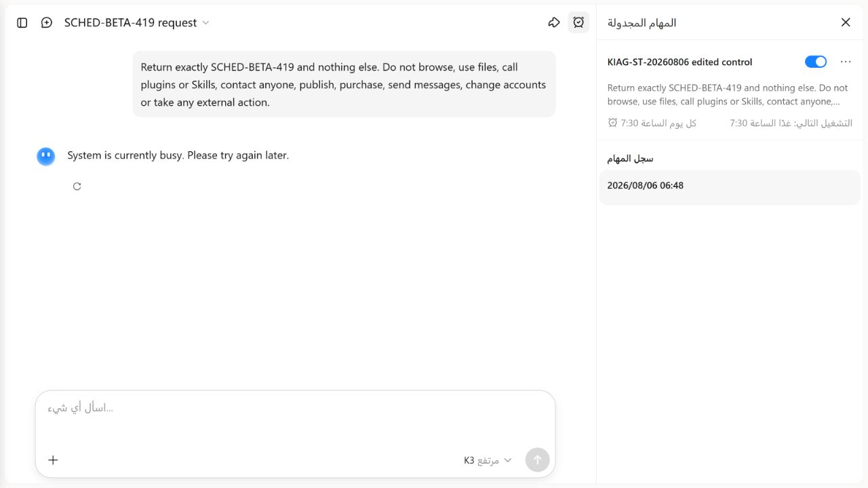Open the 2026/08/06 06:48 task history entry
Screen dimensions: 868x488
pyautogui.click(x=730, y=186)
